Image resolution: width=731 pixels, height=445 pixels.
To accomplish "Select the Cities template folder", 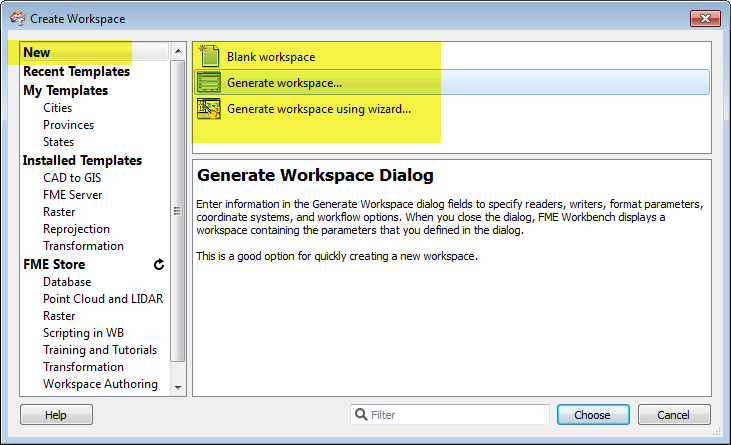I will (x=58, y=108).
